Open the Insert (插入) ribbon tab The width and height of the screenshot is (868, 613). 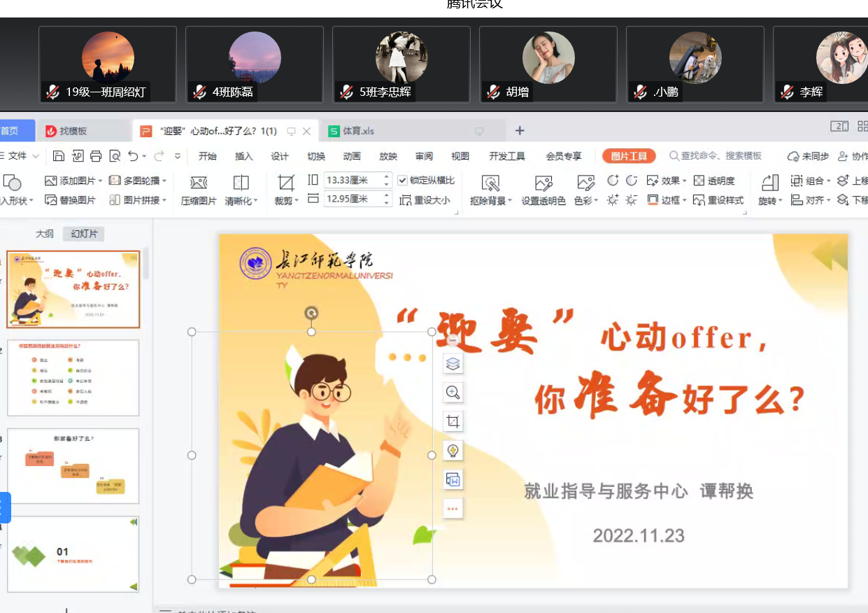[244, 156]
